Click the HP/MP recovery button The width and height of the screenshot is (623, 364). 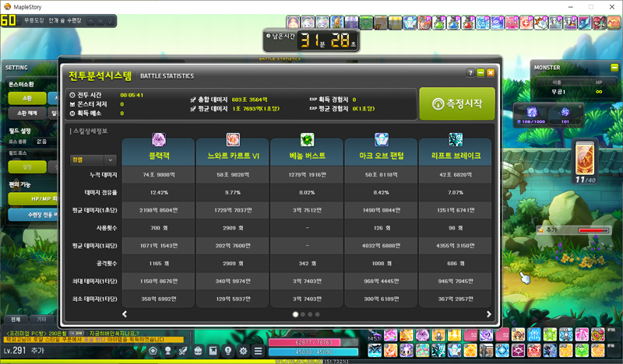pyautogui.click(x=33, y=198)
